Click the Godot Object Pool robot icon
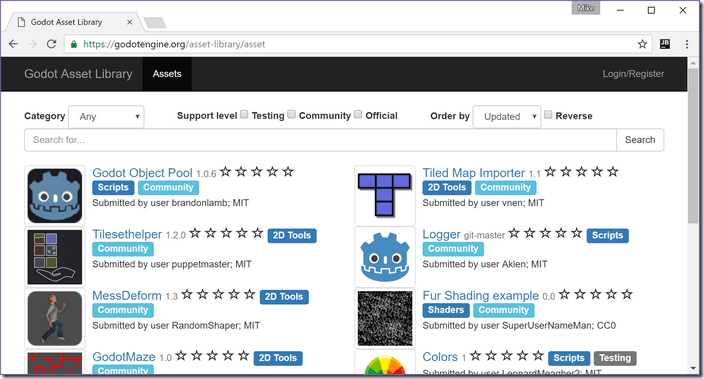 coord(55,196)
